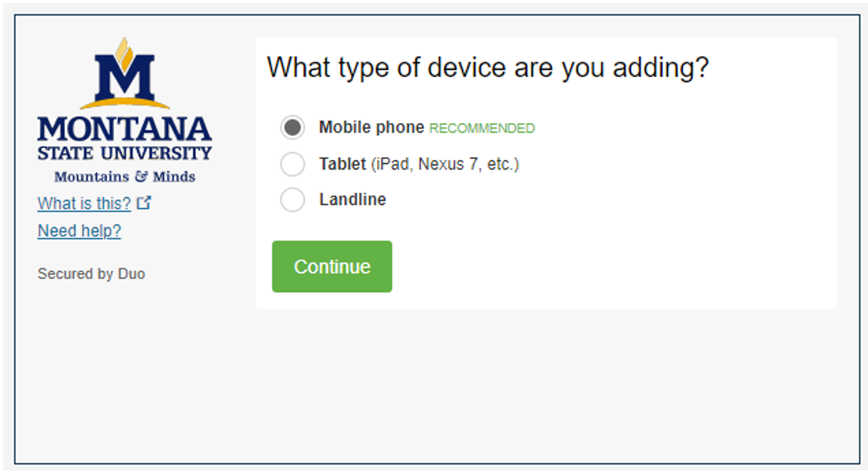Choose Tablet as your device type

[293, 163]
